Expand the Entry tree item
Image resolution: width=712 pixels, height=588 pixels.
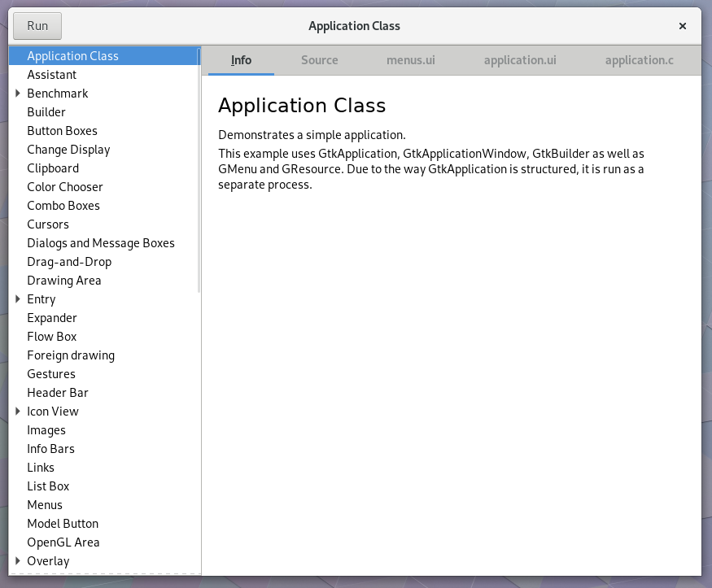click(18, 299)
